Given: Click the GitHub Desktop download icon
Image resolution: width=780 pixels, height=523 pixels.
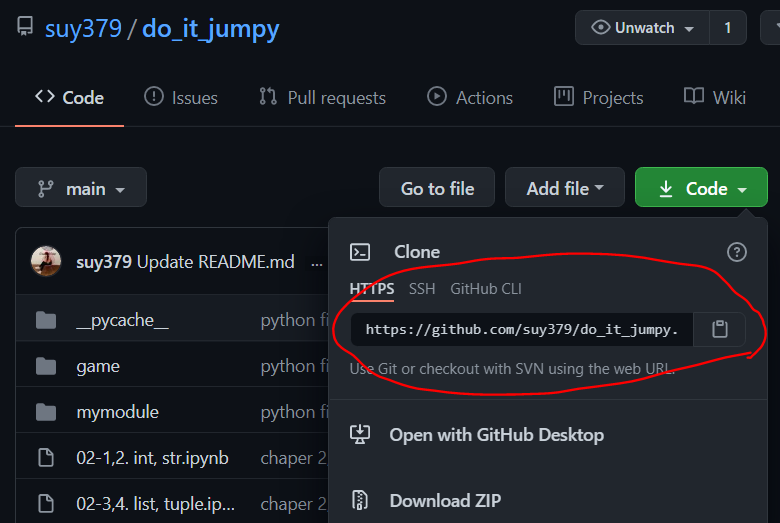Looking at the screenshot, I should [360, 434].
